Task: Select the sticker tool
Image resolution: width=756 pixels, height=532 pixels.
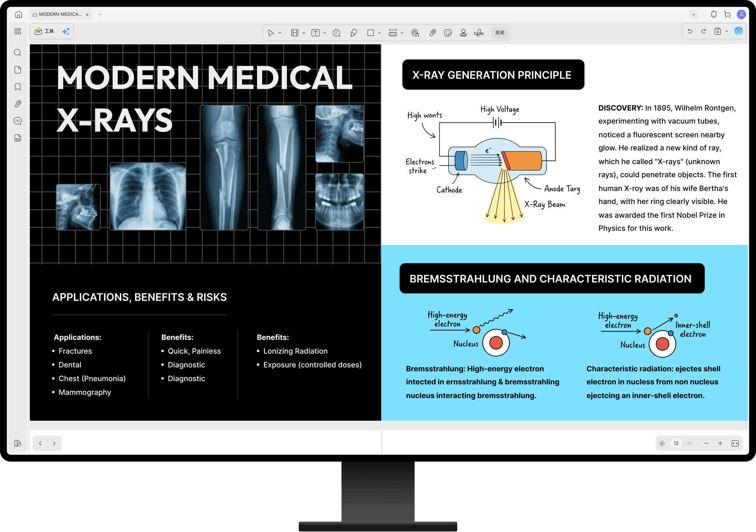Action: pyautogui.click(x=447, y=33)
